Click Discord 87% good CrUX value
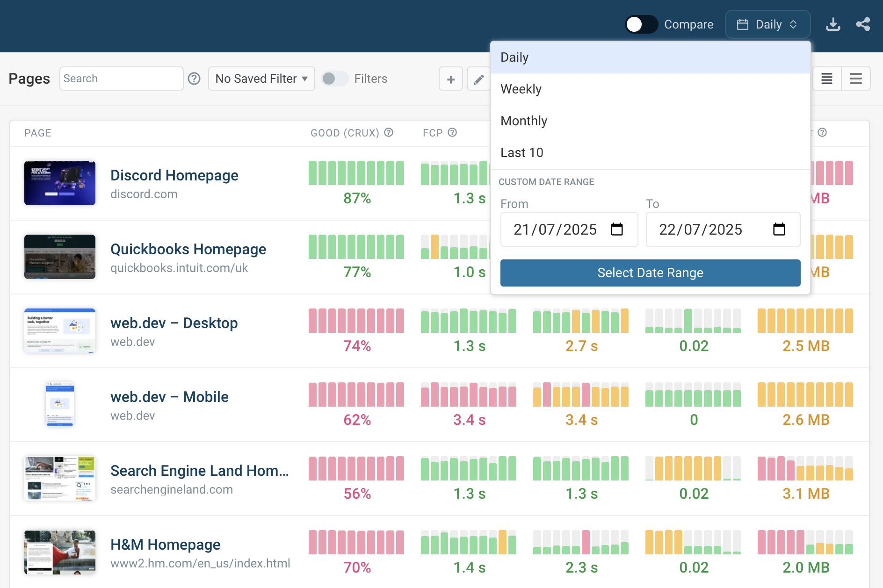This screenshot has height=588, width=883. (x=357, y=198)
